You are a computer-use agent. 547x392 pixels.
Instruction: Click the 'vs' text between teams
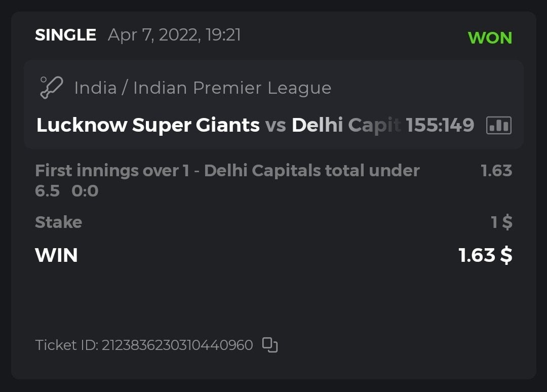coord(276,125)
